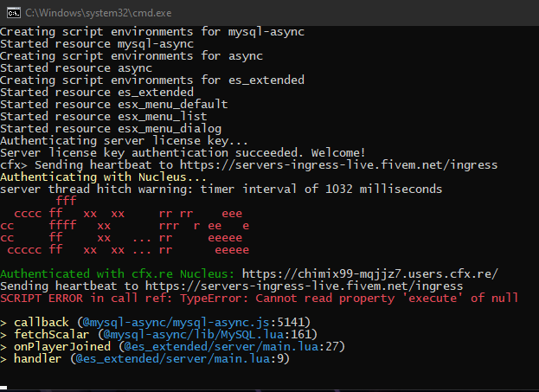Click the green Authenticated with cfx.re Nucleus text
The width and height of the screenshot is (539, 392).
(117, 274)
